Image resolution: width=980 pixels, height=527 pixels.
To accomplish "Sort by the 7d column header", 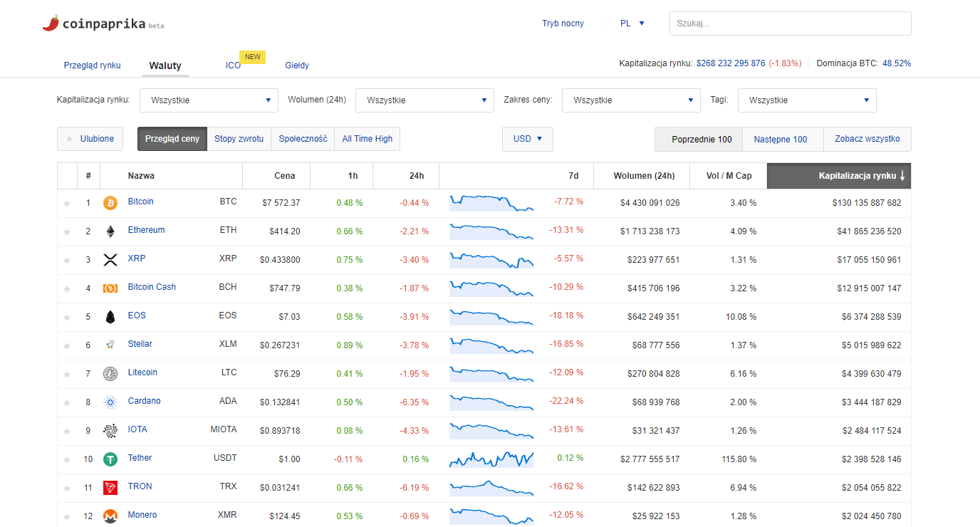I will click(x=516, y=176).
